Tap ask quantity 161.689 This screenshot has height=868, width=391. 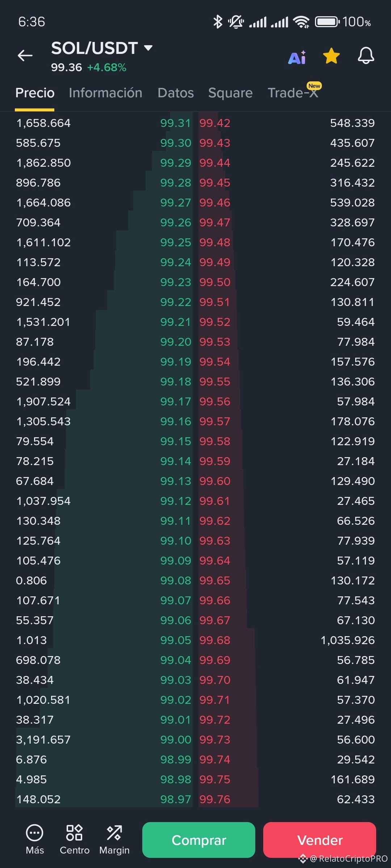353,779
